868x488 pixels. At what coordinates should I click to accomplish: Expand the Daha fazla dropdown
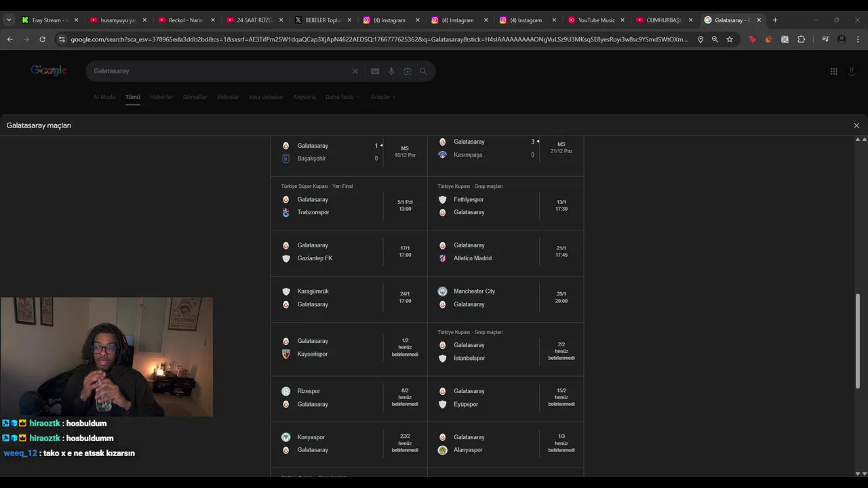tap(342, 97)
